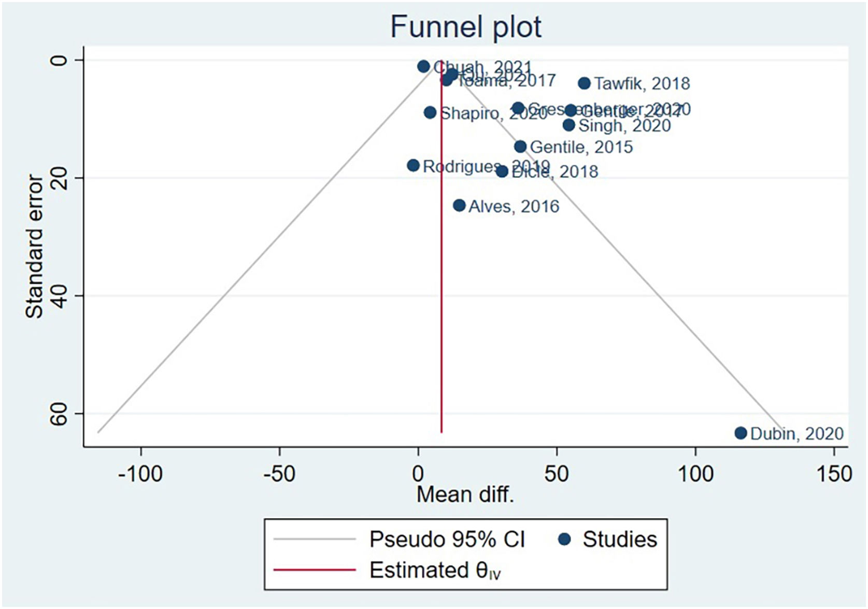Select the "Standard error" y-axis label
This screenshot has height=609, width=868.
(x=35, y=246)
